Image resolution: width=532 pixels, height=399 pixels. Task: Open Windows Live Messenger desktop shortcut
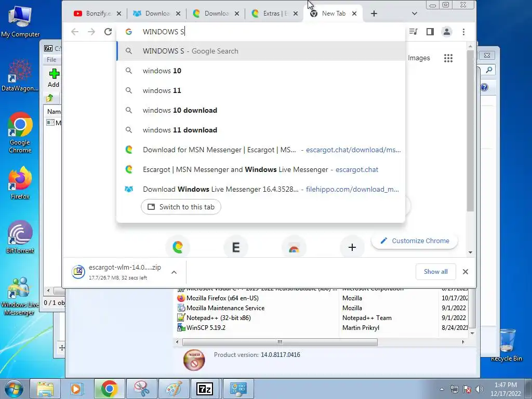[x=19, y=297]
